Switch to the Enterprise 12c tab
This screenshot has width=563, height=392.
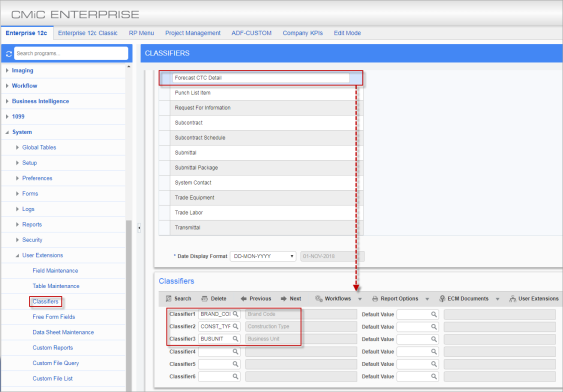tap(27, 33)
